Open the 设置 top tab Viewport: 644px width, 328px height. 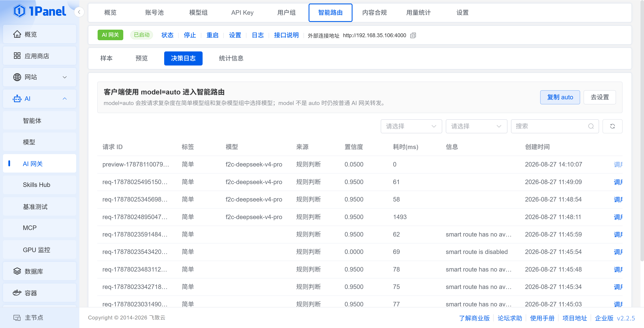pyautogui.click(x=462, y=13)
